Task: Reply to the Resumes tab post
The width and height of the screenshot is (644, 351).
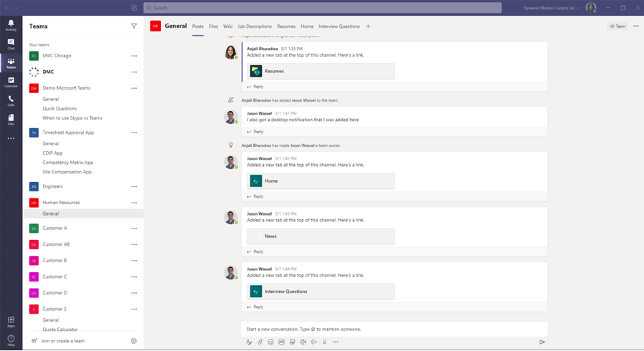Action: pos(255,86)
